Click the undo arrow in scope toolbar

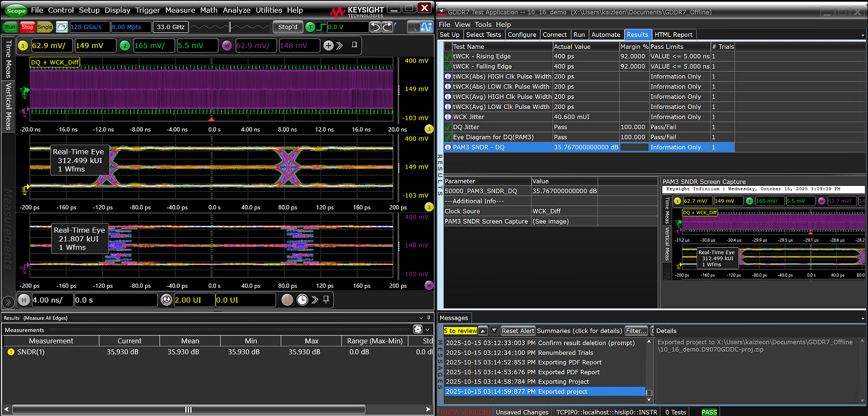[x=375, y=27]
